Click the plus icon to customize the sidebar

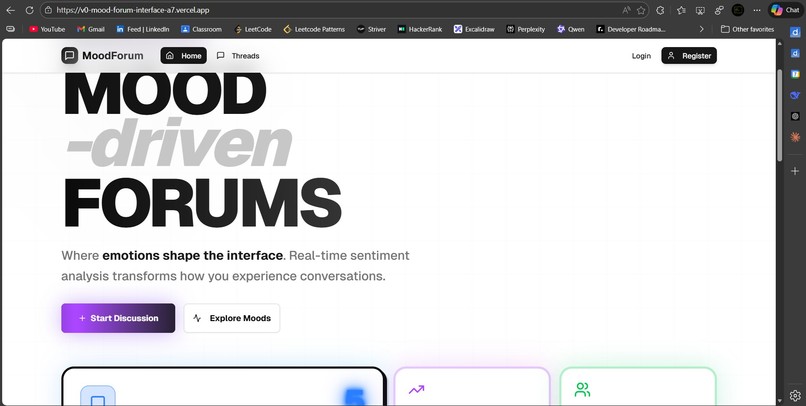click(x=795, y=171)
